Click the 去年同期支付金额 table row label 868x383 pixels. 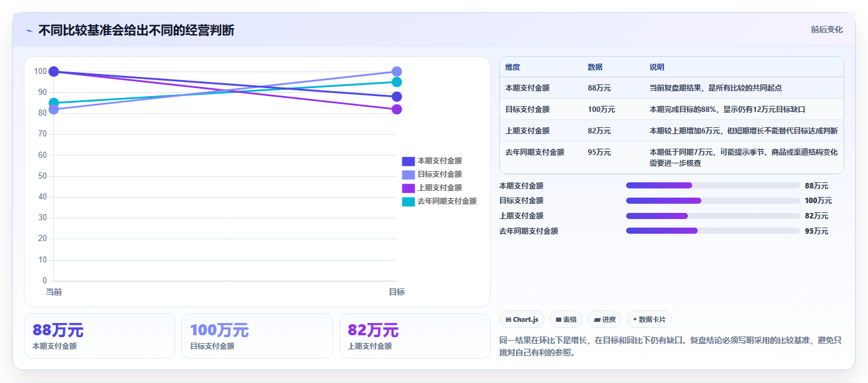tap(535, 152)
